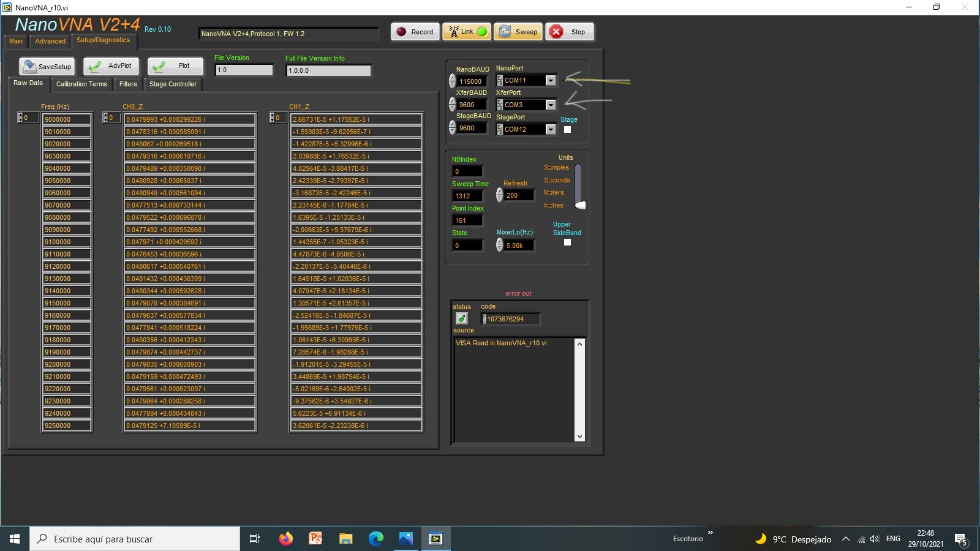Open the notification center icon
The width and height of the screenshot is (980, 551).
click(x=960, y=539)
